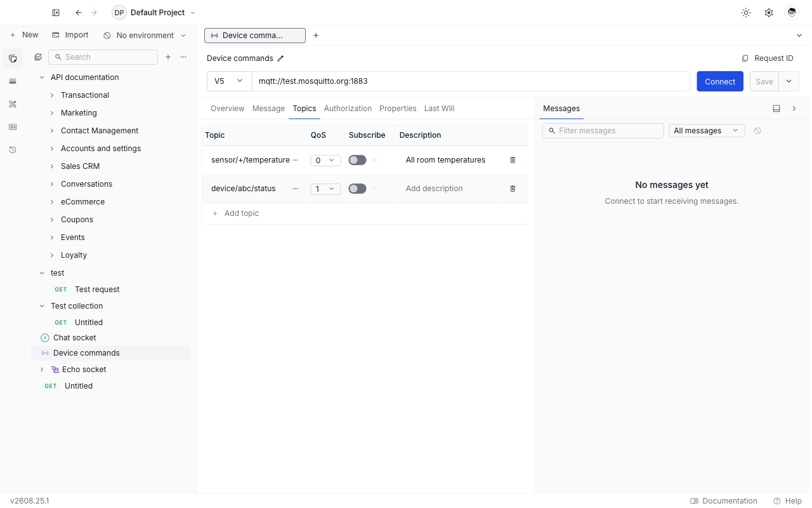Image resolution: width=812 pixels, height=508 pixels.
Task: Click Add topic
Action: [235, 213]
